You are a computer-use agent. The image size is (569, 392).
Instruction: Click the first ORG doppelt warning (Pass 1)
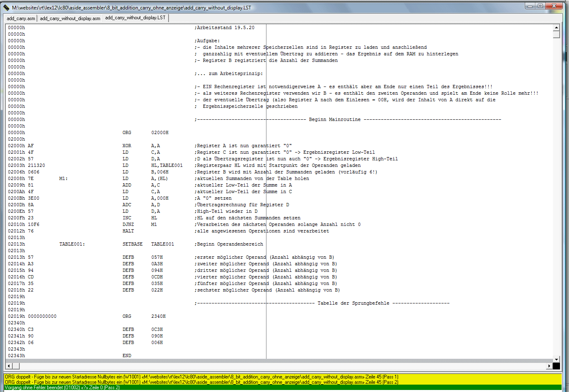(201, 377)
